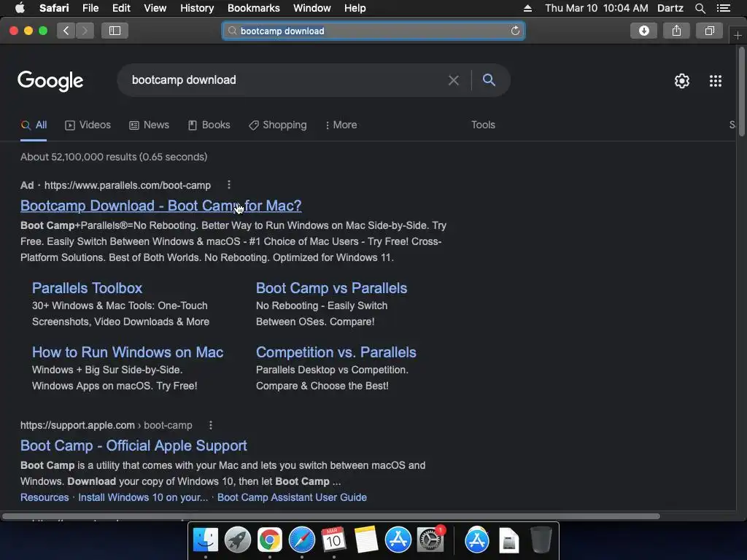Click the Google logo
This screenshot has width=747, height=560.
tap(50, 80)
